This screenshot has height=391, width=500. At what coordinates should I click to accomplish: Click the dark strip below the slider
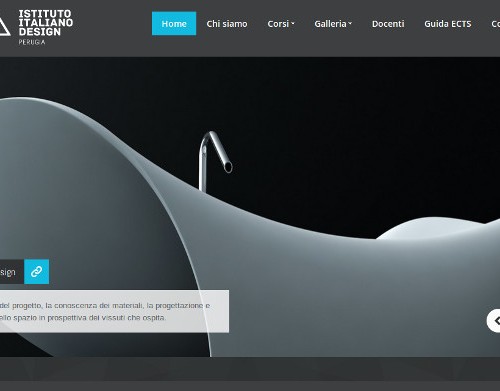click(250, 369)
